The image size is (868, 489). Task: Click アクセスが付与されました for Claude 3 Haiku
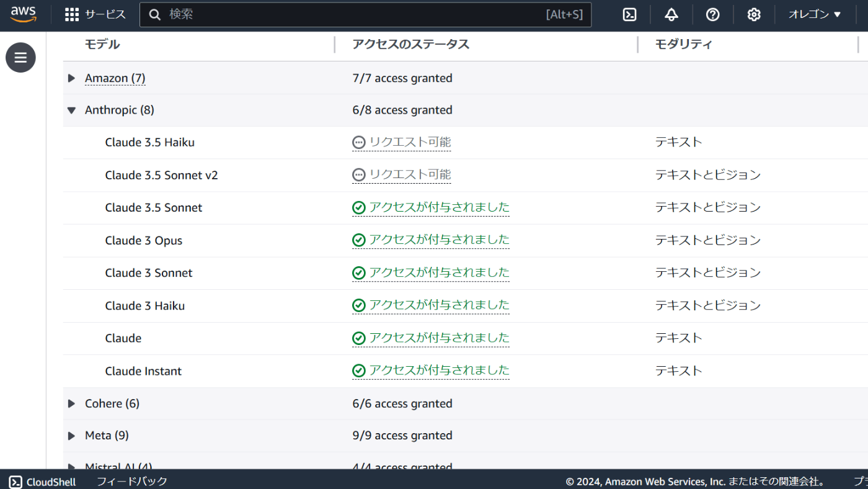tap(439, 305)
